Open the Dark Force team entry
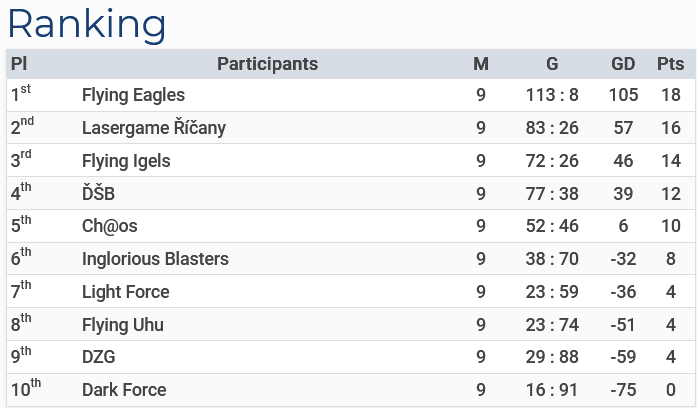Screen dimensions: 697x408 pyautogui.click(x=124, y=390)
